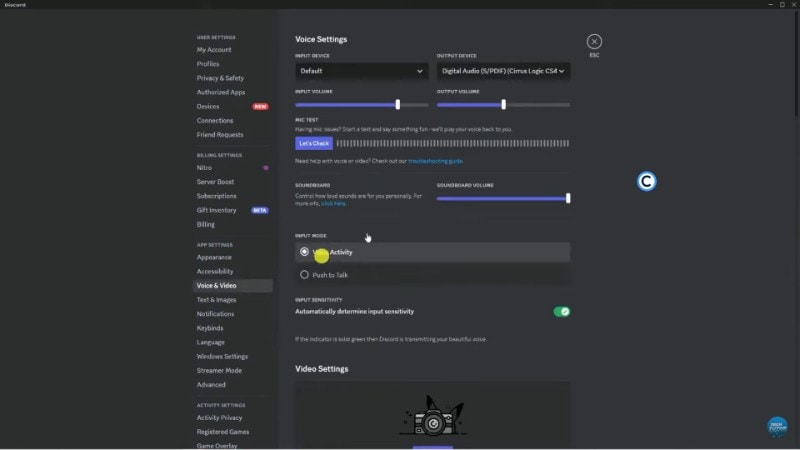Open Streamer Mode settings

pyautogui.click(x=219, y=371)
